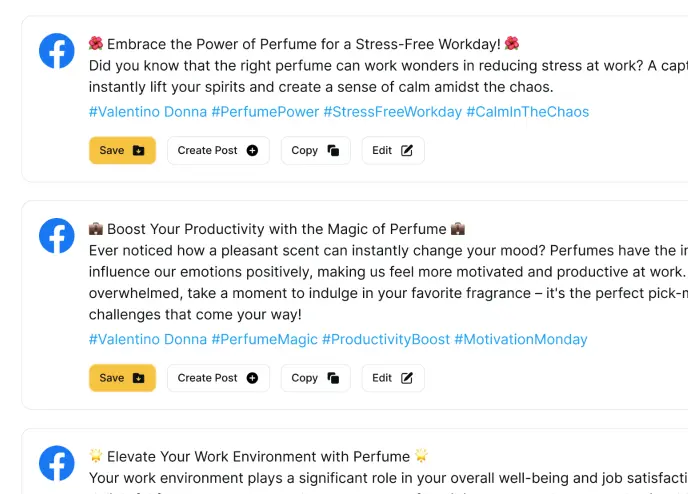Copy the Stress-Free Workday post text
This screenshot has width=688, height=494.
click(315, 150)
